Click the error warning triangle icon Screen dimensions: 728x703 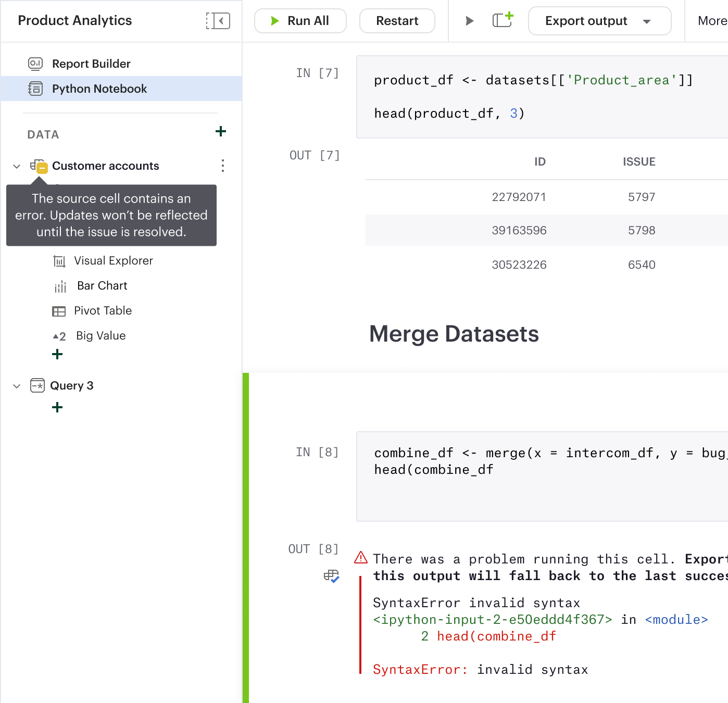[361, 558]
